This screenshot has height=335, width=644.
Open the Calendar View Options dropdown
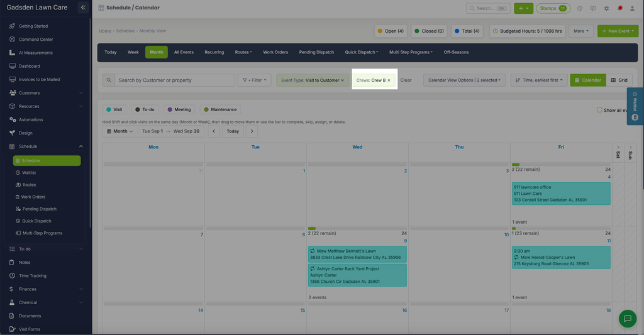[464, 80]
